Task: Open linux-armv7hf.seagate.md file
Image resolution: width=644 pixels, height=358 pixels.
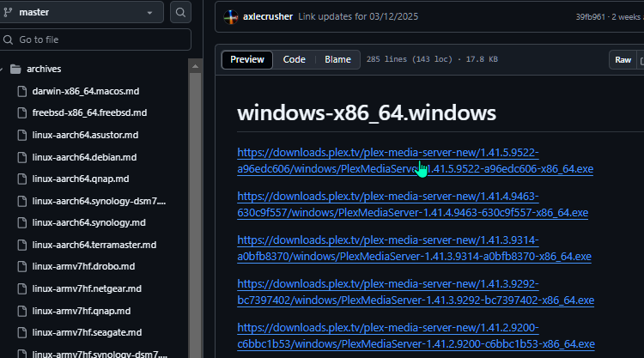Action: [x=87, y=332]
